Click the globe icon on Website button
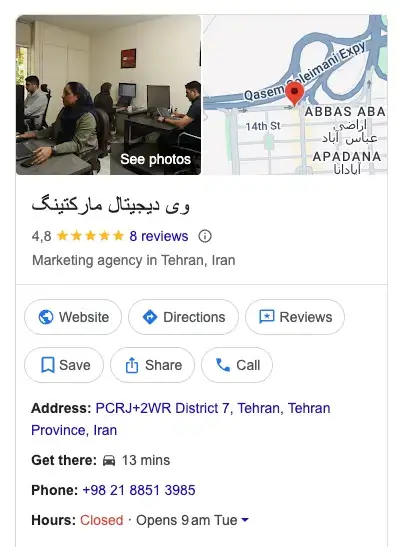Screen dimensions: 401x547 pos(46,317)
